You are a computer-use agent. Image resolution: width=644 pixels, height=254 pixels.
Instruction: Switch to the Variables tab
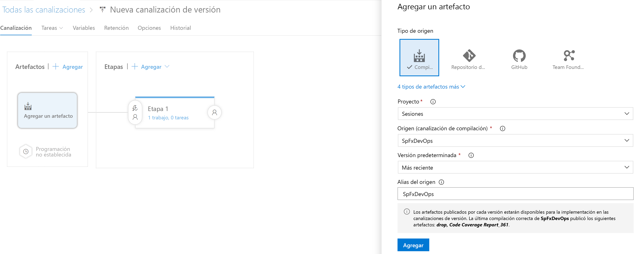click(x=84, y=28)
